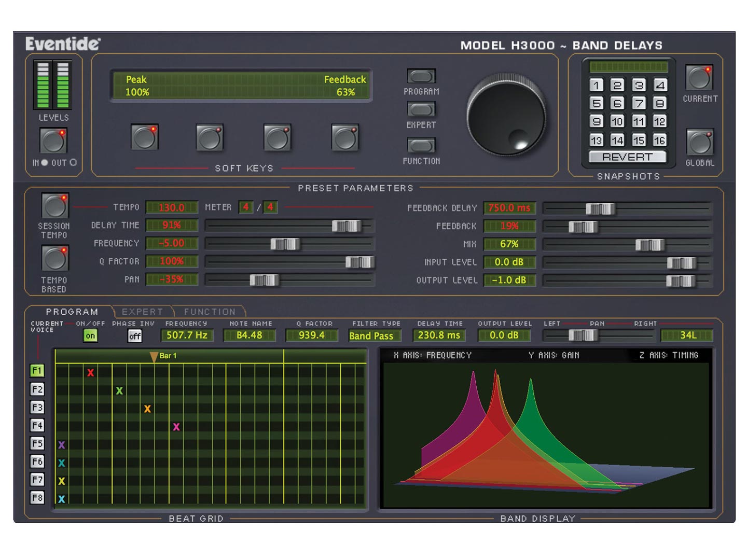Click the Mix slider handle
The width and height of the screenshot is (747, 560).
[x=649, y=245]
